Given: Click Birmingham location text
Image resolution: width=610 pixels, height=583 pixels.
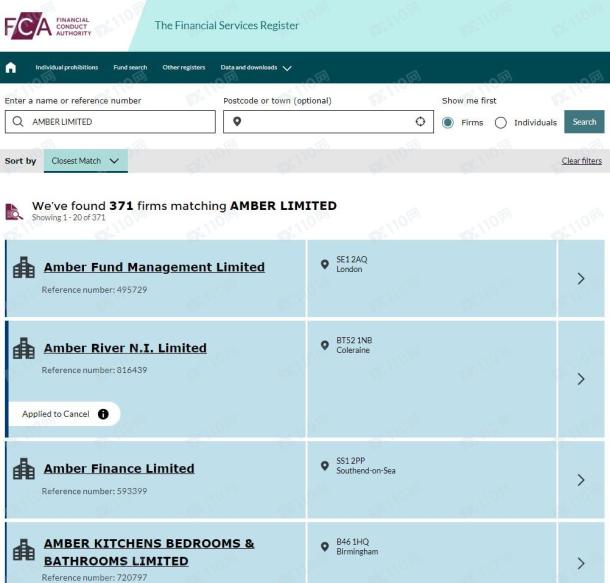Looking at the screenshot, I should coord(357,551).
